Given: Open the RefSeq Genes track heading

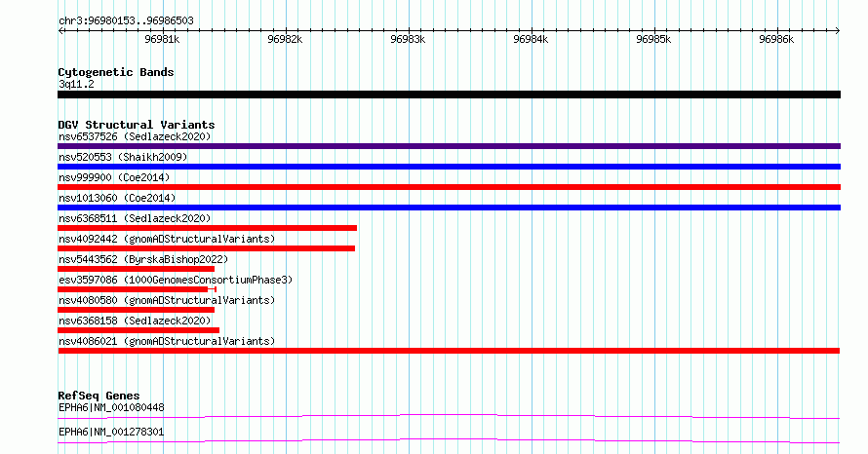Looking at the screenshot, I should (x=99, y=396).
